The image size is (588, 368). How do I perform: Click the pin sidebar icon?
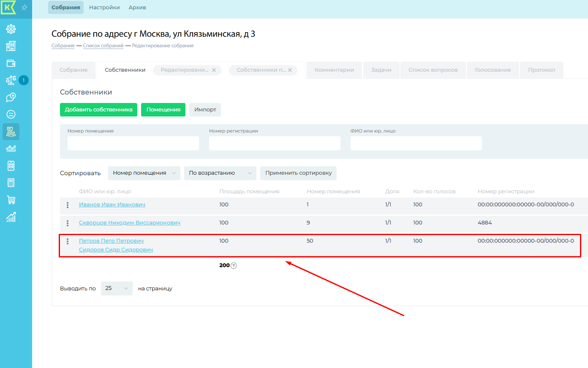point(24,8)
